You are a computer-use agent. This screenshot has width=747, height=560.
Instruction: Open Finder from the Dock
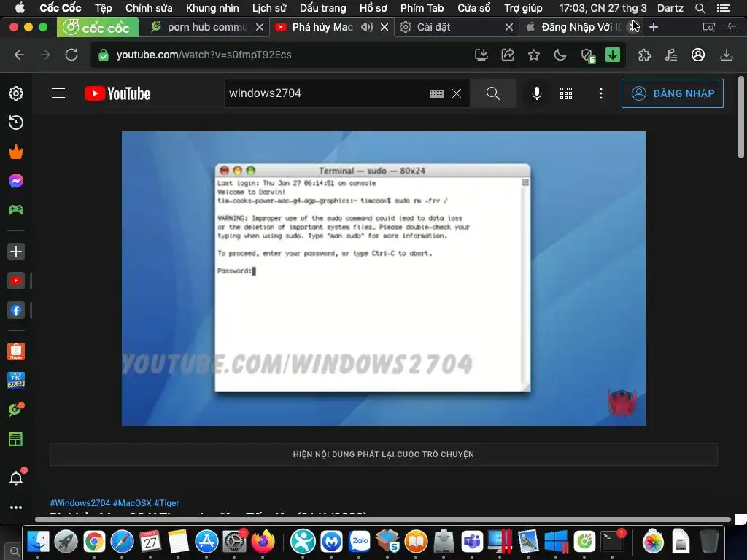coord(38,542)
